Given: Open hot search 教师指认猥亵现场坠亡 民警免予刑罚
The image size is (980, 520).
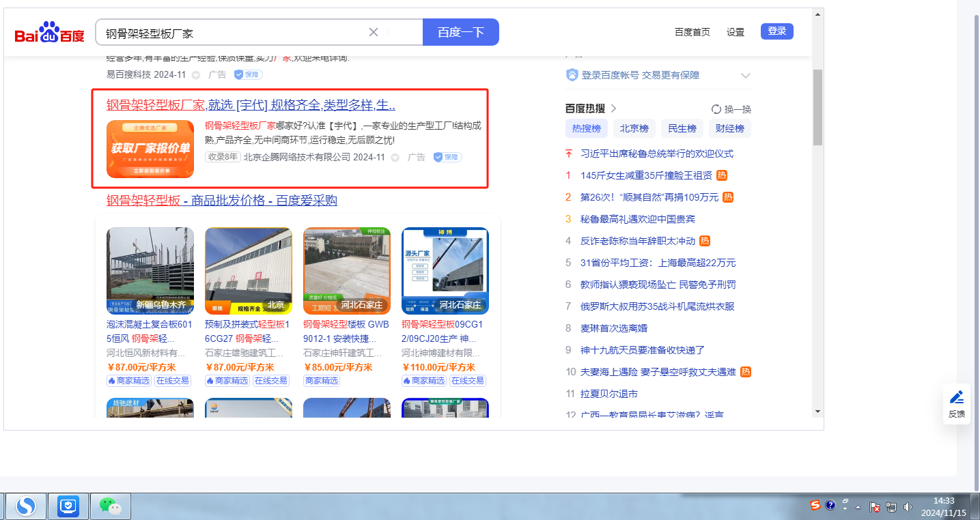Looking at the screenshot, I should tap(658, 285).
